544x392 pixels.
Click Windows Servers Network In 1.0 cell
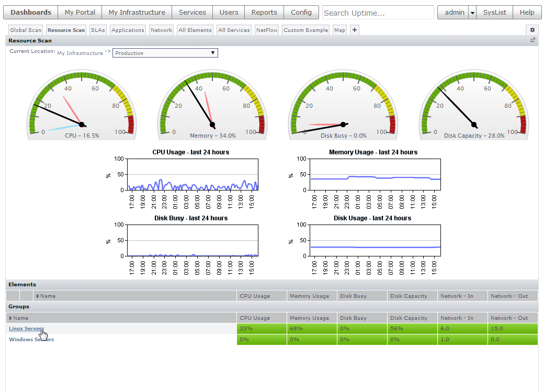click(462, 340)
